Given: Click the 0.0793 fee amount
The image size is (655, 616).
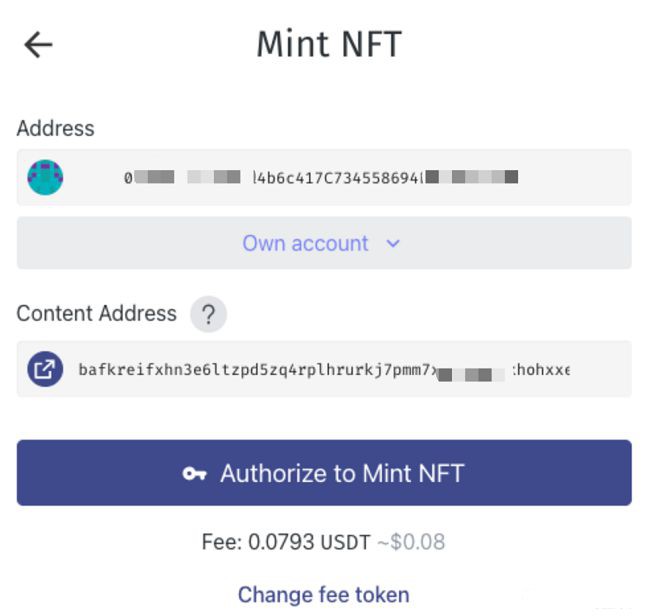Looking at the screenshot, I should point(281,542).
